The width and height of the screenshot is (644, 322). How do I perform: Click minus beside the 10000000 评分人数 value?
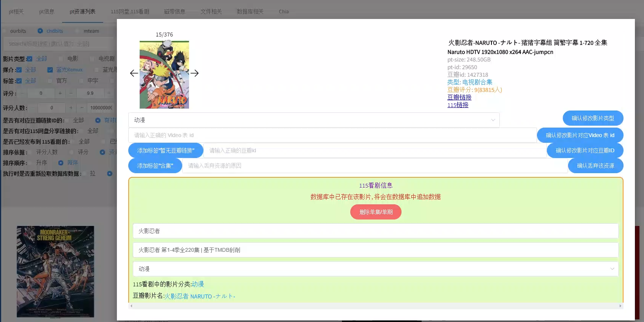pos(82,107)
